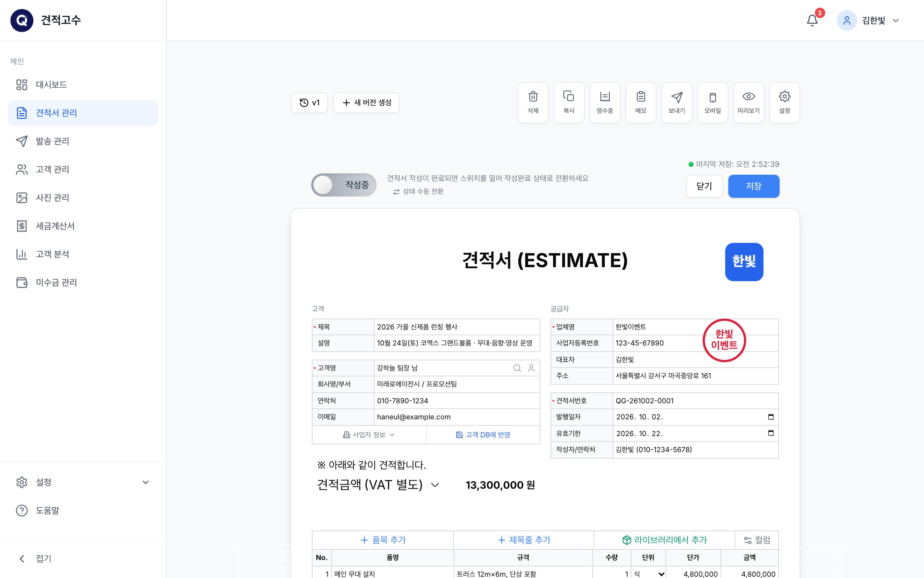Open calendar picker for 발행일자
Viewport: 924px width, 578px height.
[x=771, y=417]
